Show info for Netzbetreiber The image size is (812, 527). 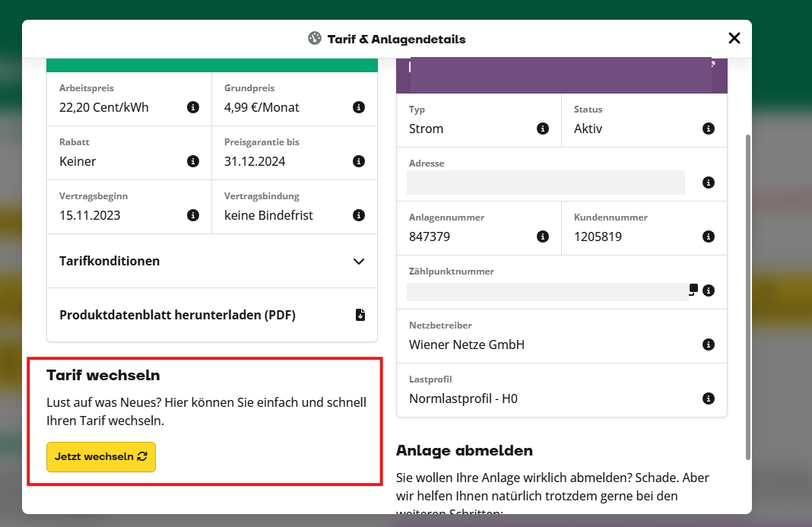tap(709, 344)
